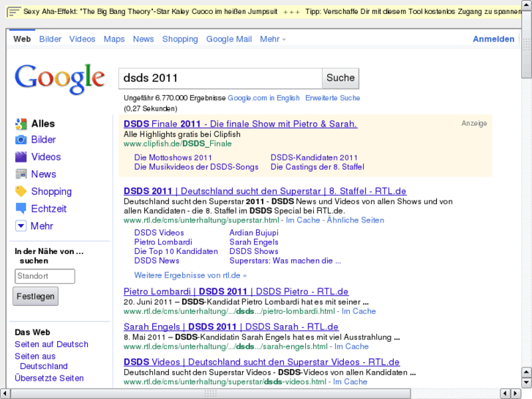This screenshot has width=532, height=399.
Task: Open Die Mottoshows 2011 sitelink
Action: pyautogui.click(x=173, y=157)
